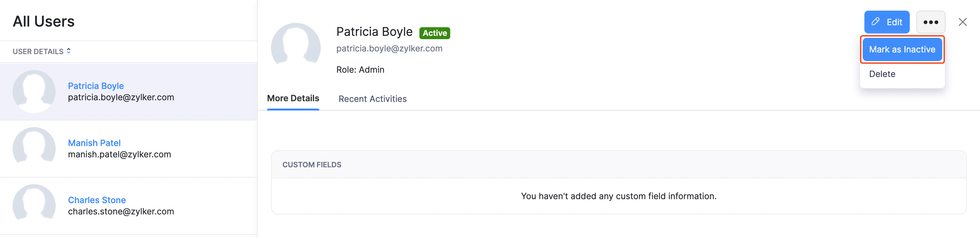The height and width of the screenshot is (237, 980).
Task: Close the user details panel
Action: (963, 22)
